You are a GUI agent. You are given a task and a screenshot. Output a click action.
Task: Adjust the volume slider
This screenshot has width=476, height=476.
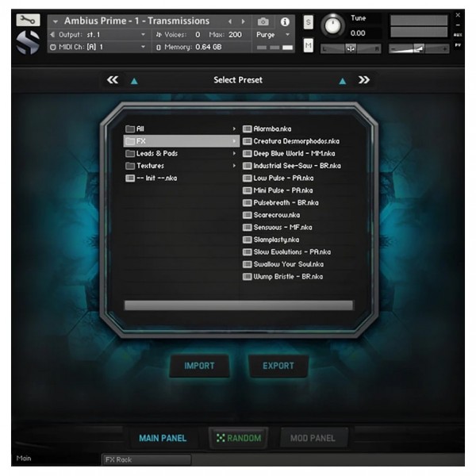[419, 48]
